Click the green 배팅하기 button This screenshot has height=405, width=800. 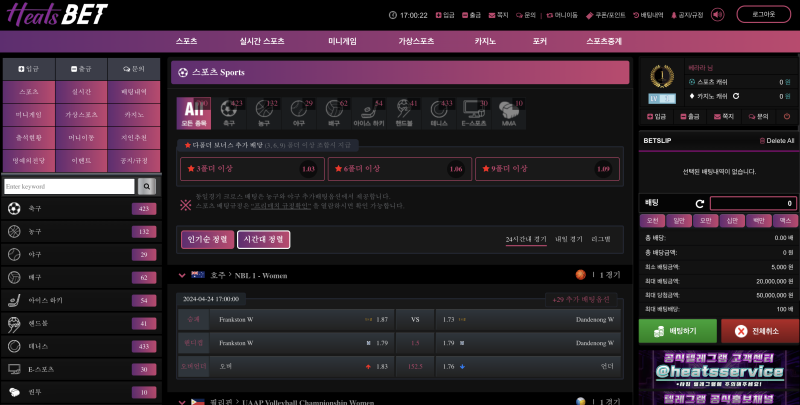pos(677,331)
